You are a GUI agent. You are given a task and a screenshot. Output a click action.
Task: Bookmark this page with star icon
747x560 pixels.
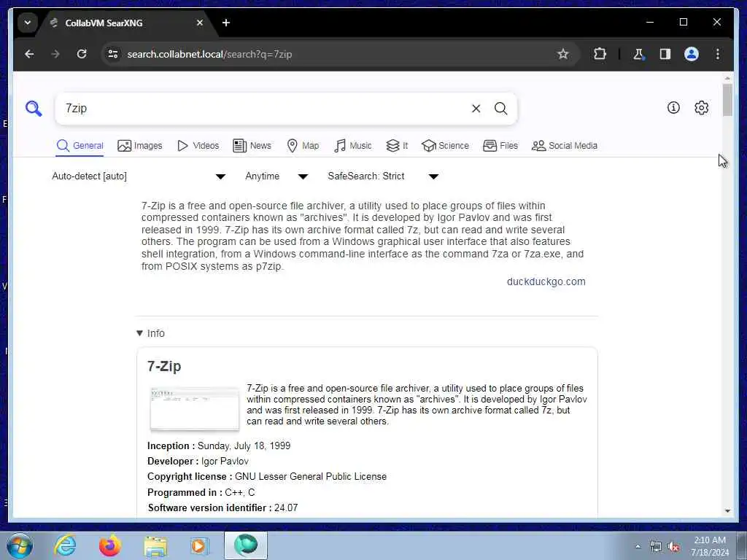tap(563, 54)
